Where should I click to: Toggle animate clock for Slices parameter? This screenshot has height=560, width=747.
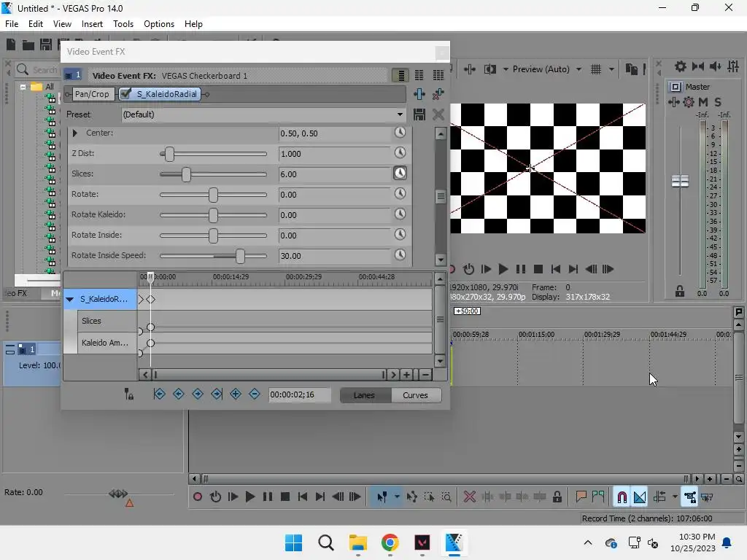pos(400,174)
